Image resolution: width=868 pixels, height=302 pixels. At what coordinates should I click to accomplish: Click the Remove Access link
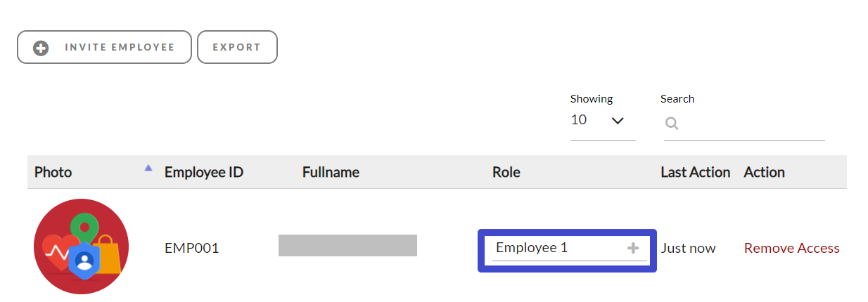pos(791,248)
